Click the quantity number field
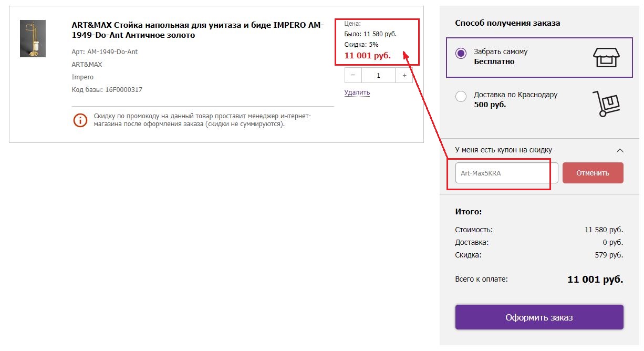The height and width of the screenshot is (351, 644). [x=379, y=76]
